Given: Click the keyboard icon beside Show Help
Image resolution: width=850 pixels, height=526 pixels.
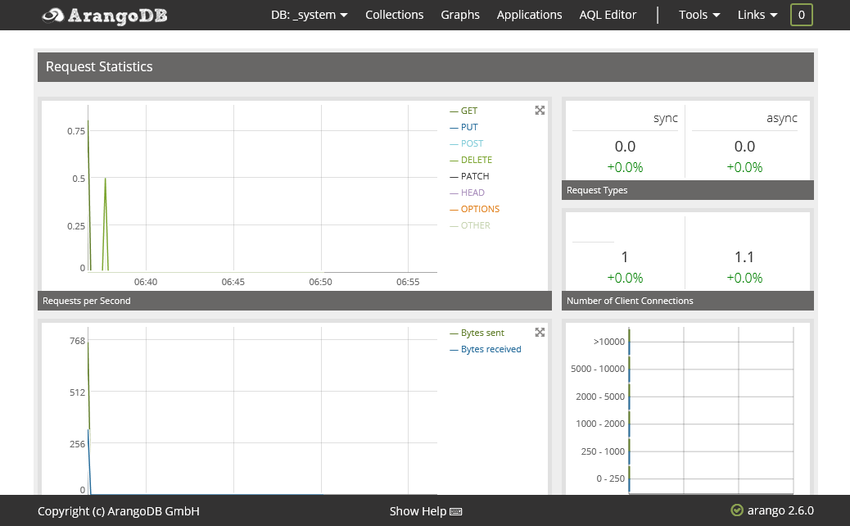Looking at the screenshot, I should click(x=456, y=511).
